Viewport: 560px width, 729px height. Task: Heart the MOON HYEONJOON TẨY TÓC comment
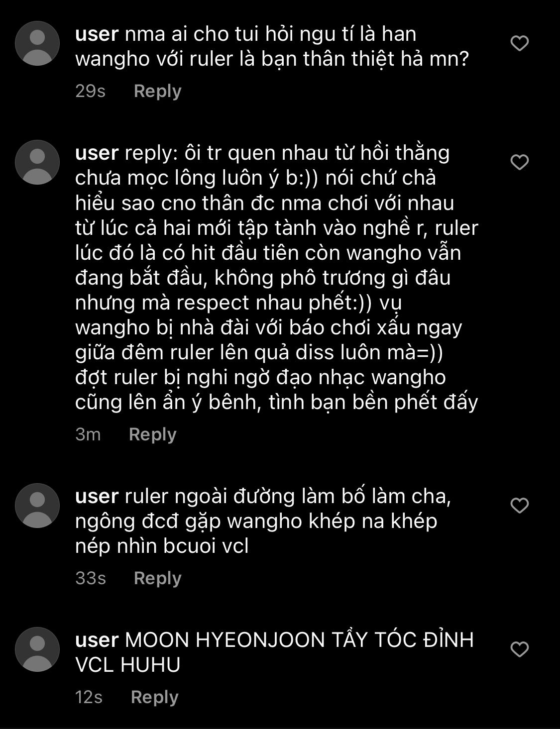(520, 649)
